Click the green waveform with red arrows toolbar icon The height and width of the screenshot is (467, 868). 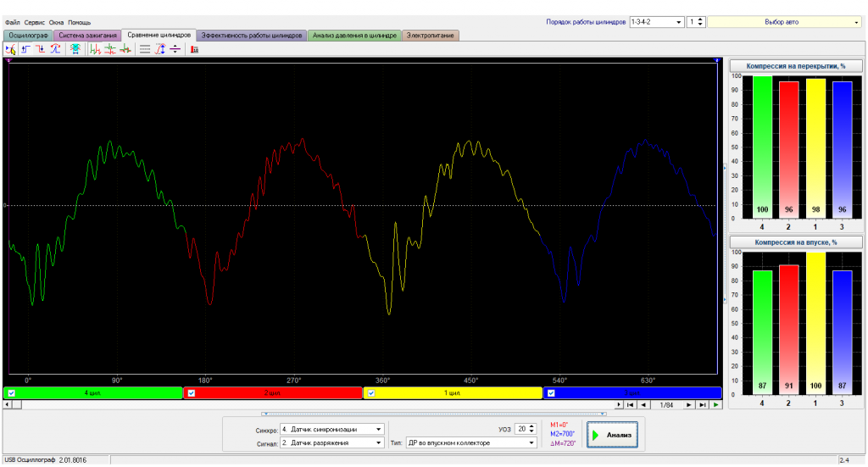[95, 49]
